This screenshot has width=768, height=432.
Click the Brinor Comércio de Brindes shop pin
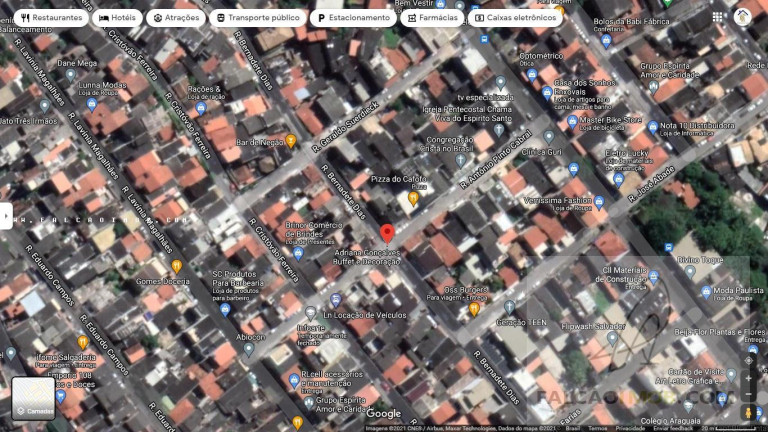pyautogui.click(x=298, y=253)
